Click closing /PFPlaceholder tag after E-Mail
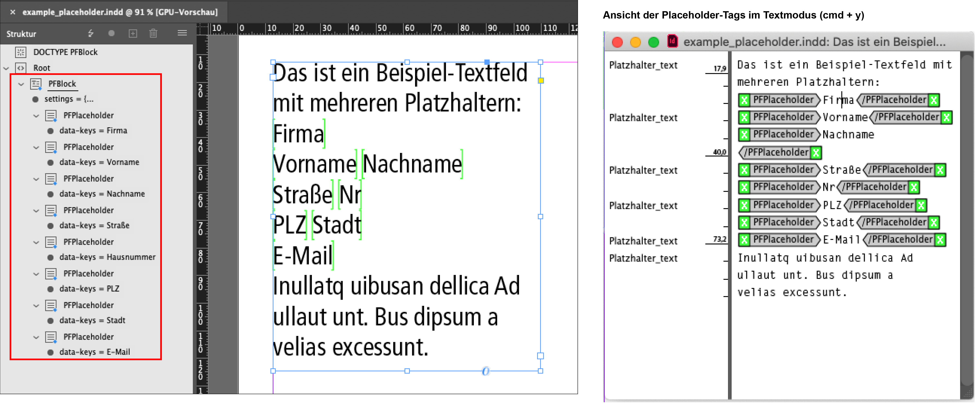980x413 pixels. [900, 240]
